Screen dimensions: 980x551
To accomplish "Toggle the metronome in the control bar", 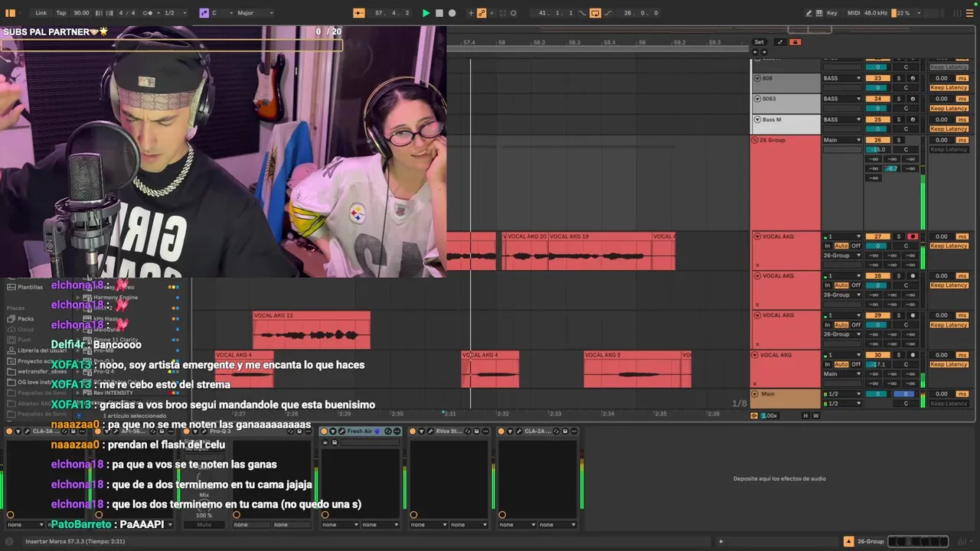I will click(x=149, y=13).
